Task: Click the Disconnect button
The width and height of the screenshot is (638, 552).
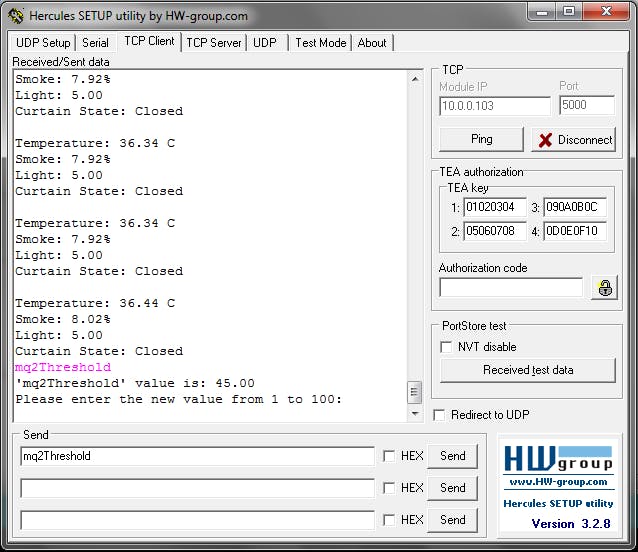Action: 573,140
